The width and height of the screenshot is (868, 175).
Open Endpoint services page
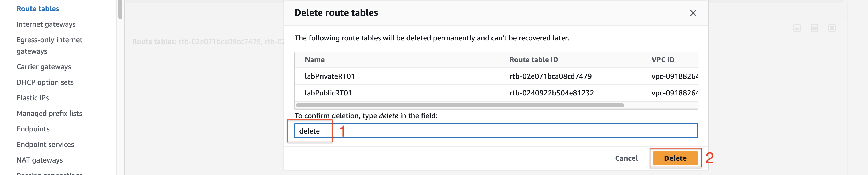(x=45, y=145)
